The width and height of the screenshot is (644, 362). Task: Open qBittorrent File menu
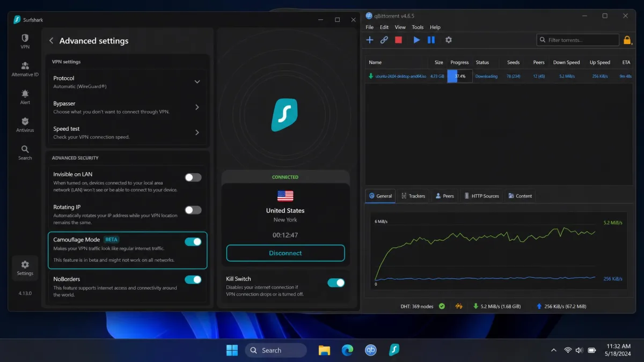[x=370, y=27]
